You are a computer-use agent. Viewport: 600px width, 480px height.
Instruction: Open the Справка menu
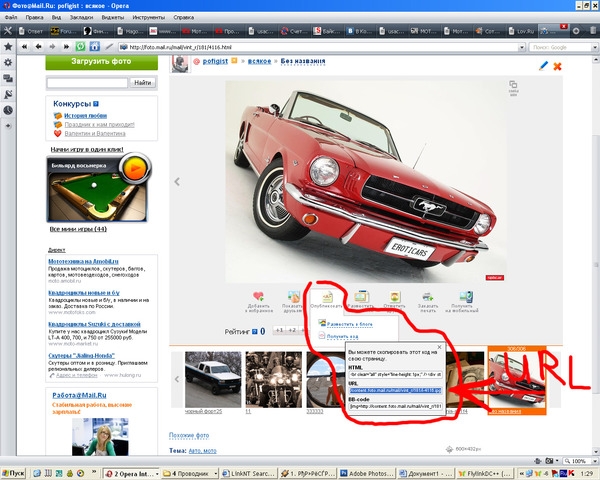[x=183, y=17]
